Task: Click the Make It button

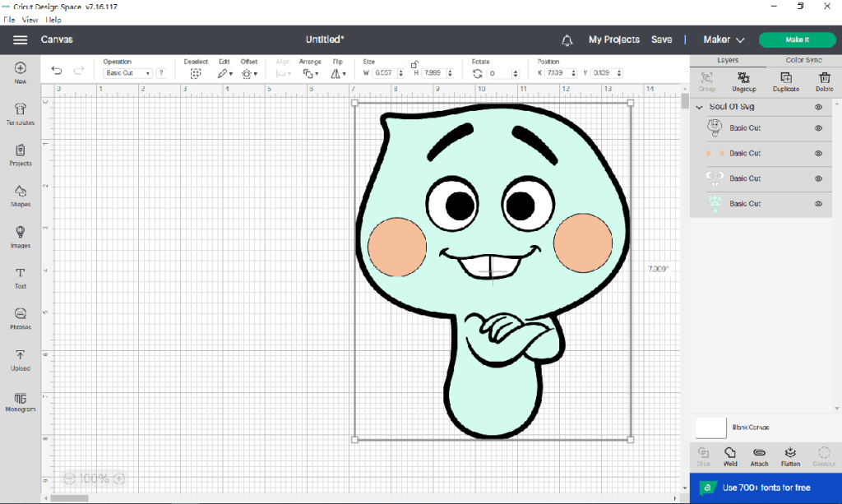Action: pos(796,39)
